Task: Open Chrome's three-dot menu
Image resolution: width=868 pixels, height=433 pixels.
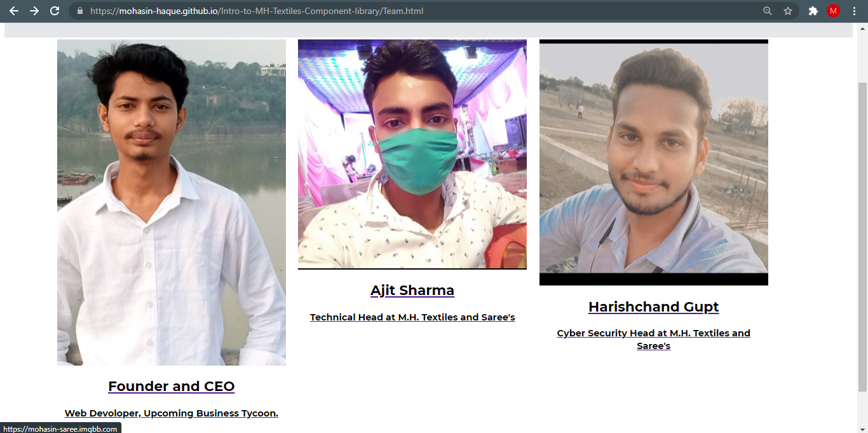Action: [854, 11]
